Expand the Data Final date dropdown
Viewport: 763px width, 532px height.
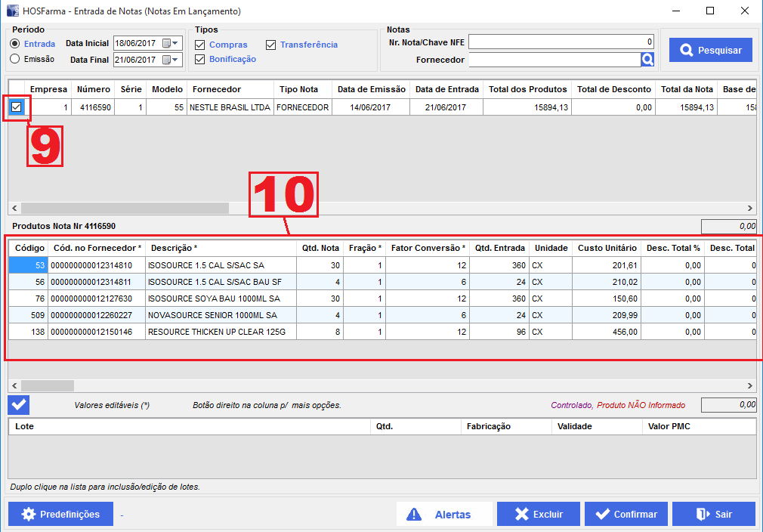(176, 60)
